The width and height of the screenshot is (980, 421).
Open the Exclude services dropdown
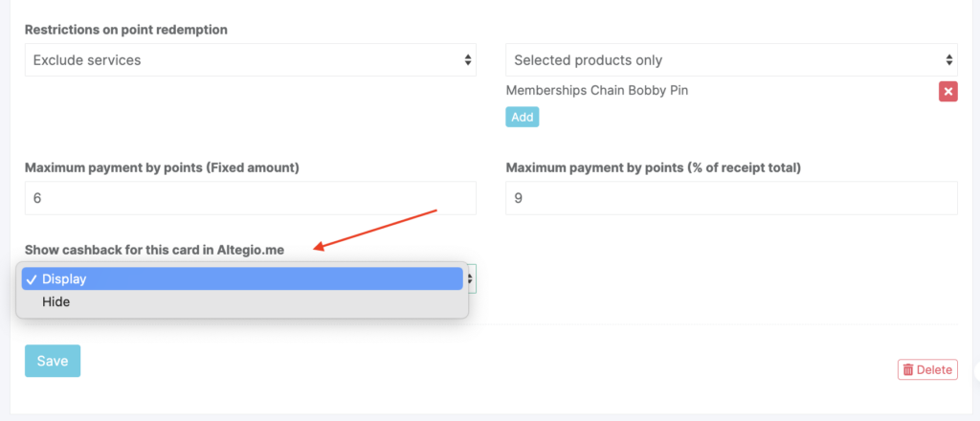(x=249, y=60)
